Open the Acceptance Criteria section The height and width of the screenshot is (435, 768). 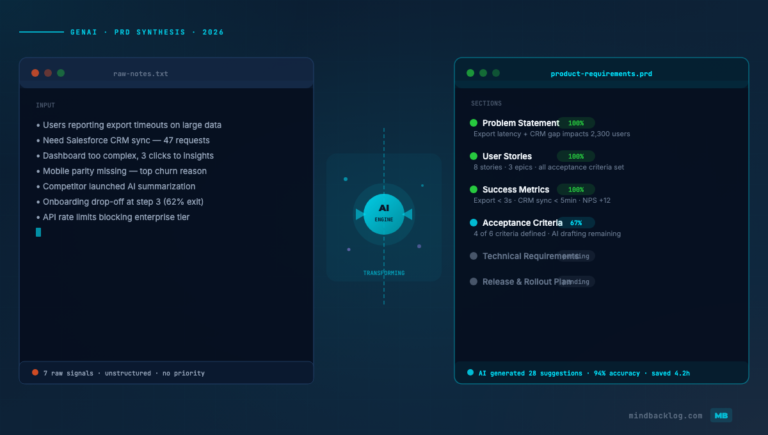(522, 223)
